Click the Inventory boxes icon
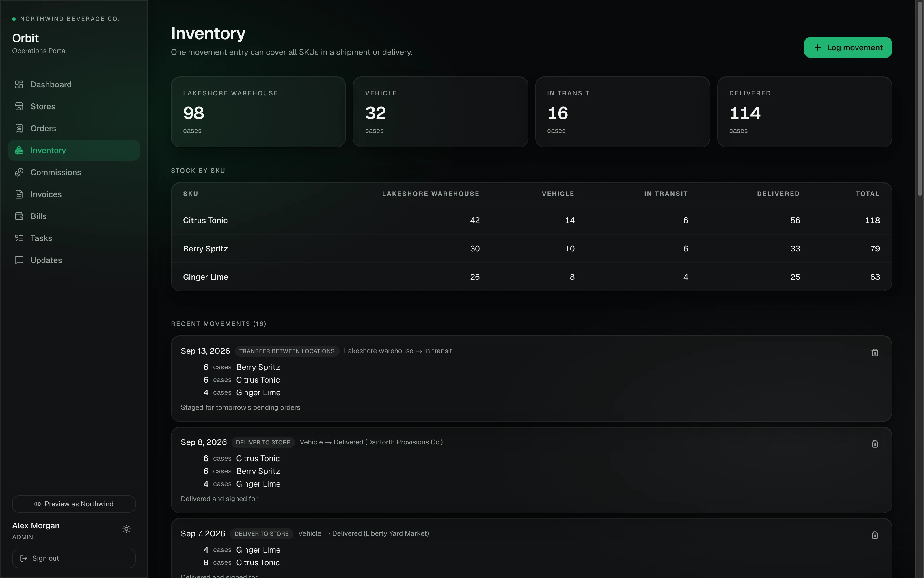924x578 pixels. [x=19, y=150]
